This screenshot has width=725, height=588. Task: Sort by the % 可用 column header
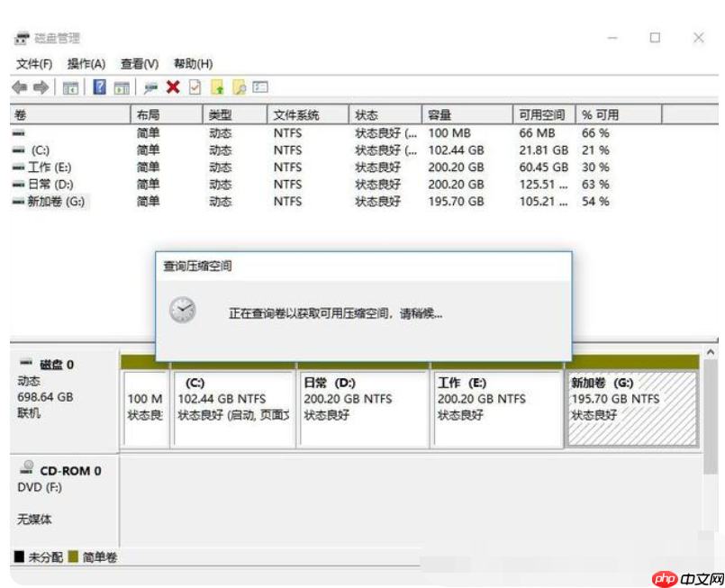(x=619, y=114)
